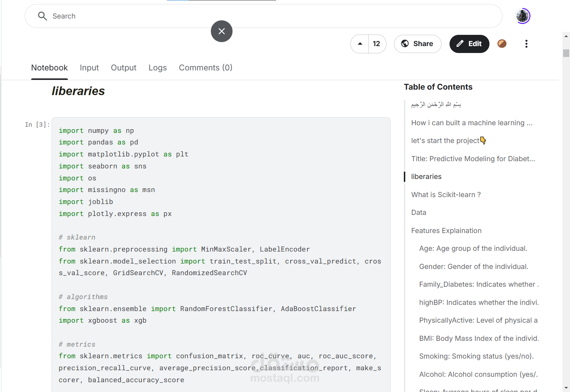The height and width of the screenshot is (392, 570).
Task: Upvote the notebook with the arrow
Action: pos(360,44)
